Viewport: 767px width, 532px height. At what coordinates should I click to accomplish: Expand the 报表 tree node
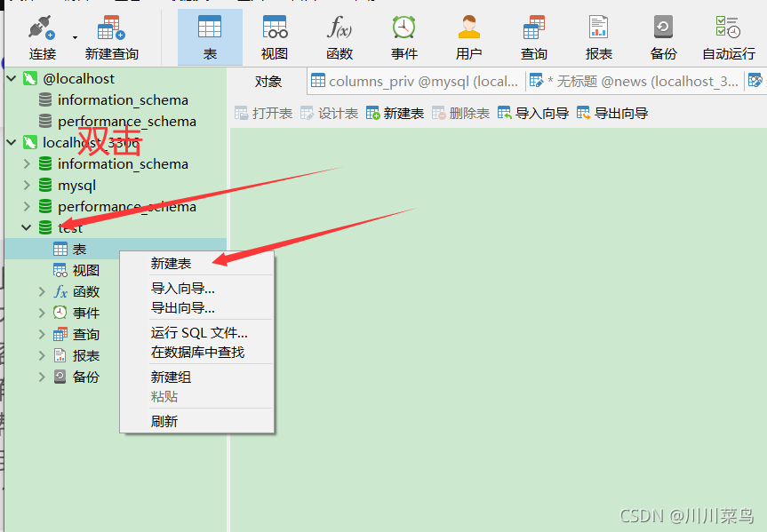coord(42,355)
